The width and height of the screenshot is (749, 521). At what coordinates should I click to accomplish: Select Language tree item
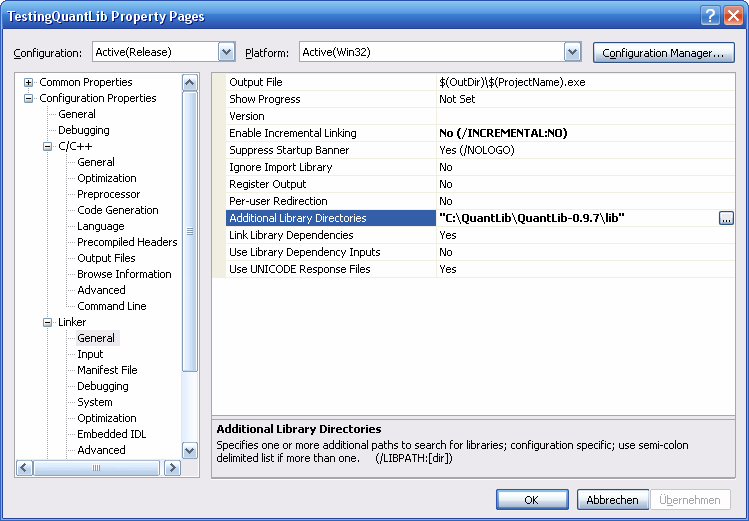tap(100, 226)
